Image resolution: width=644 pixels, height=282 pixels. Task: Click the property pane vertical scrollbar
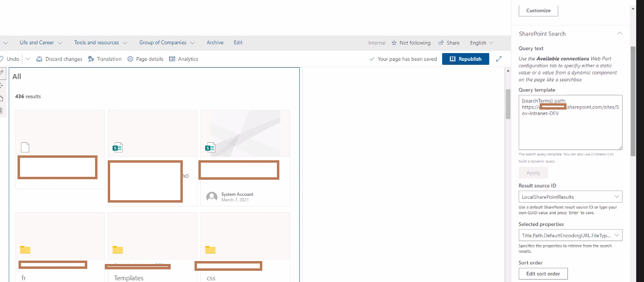[633, 101]
